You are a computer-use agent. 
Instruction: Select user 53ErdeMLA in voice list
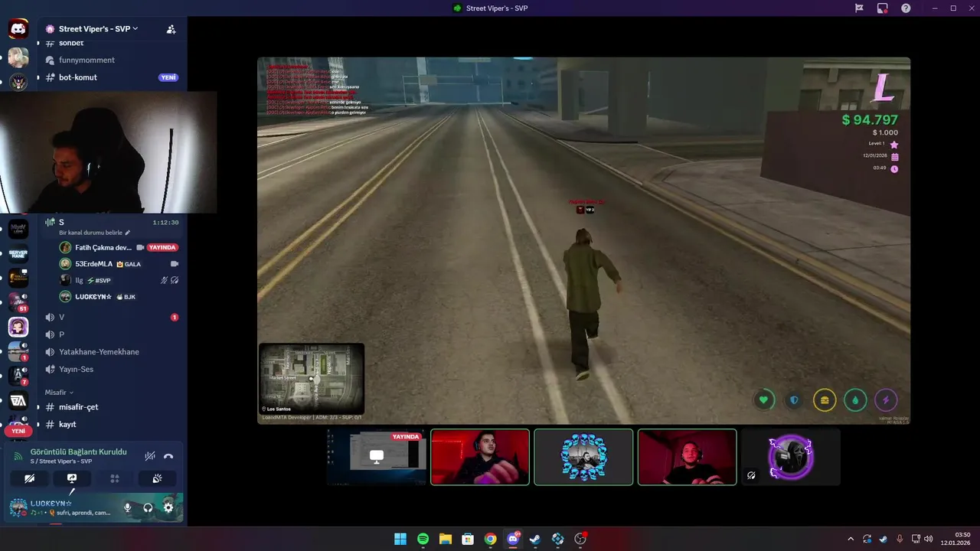click(119, 264)
